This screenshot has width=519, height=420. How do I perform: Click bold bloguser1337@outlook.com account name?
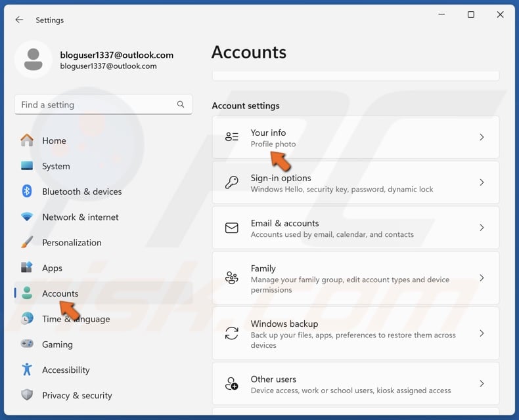point(116,55)
